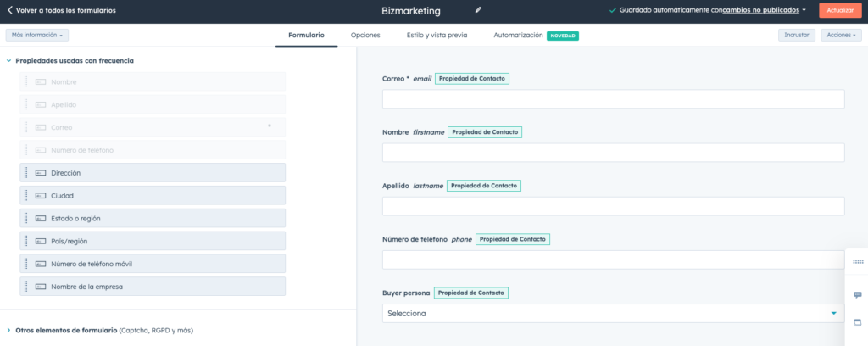Select the Nombre de la empresa property row
The height and width of the screenshot is (346, 868).
153,286
